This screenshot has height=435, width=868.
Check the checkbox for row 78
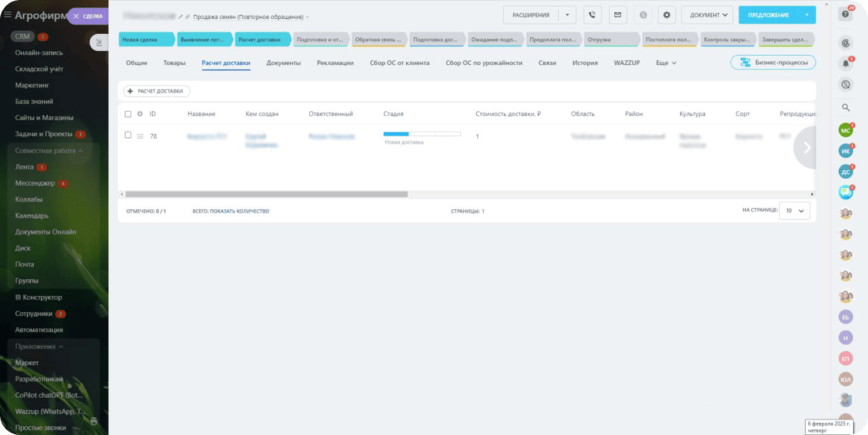point(128,136)
